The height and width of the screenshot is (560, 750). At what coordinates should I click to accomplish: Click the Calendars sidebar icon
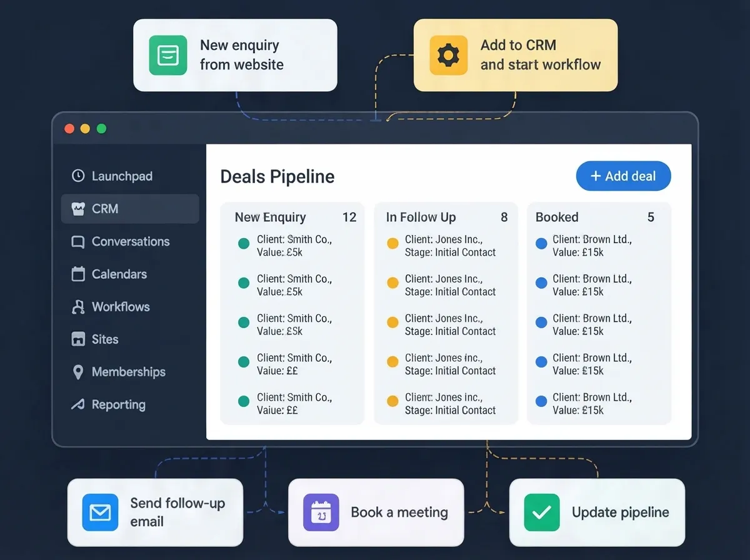(78, 274)
